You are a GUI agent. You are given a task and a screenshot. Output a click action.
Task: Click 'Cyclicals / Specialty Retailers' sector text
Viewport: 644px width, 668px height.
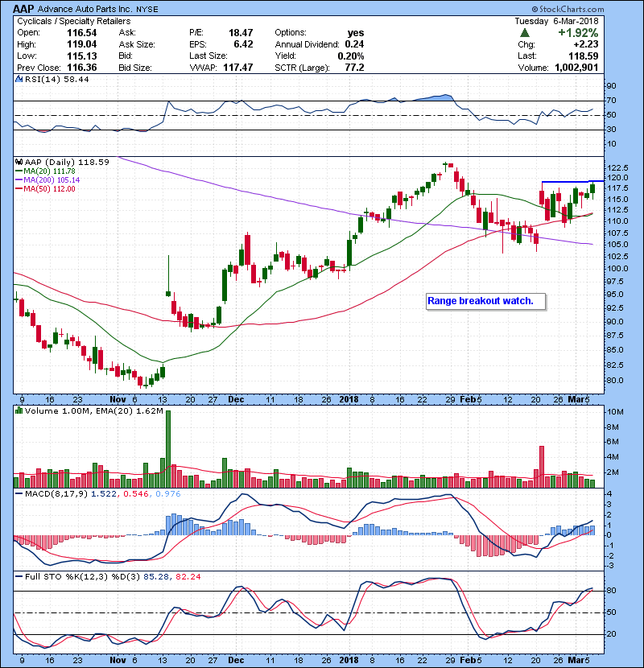[74, 21]
